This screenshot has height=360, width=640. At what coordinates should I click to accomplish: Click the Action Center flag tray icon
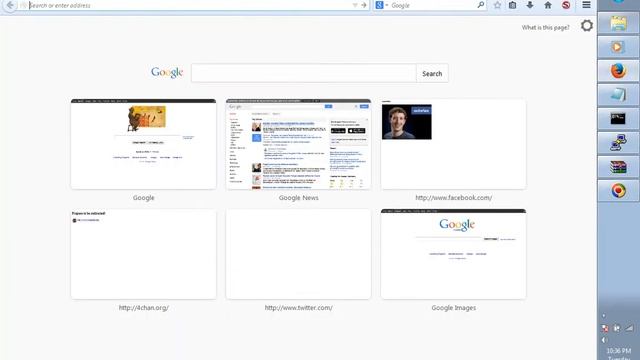pos(605,328)
